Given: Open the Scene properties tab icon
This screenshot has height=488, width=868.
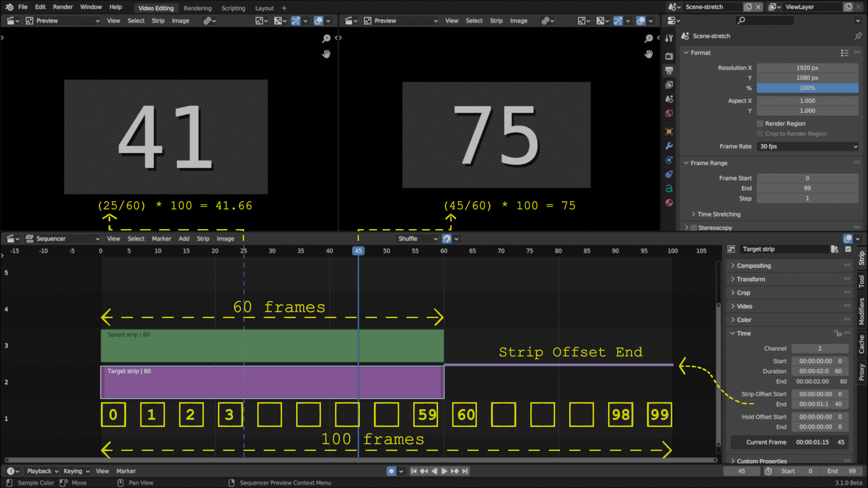Looking at the screenshot, I should [669, 99].
